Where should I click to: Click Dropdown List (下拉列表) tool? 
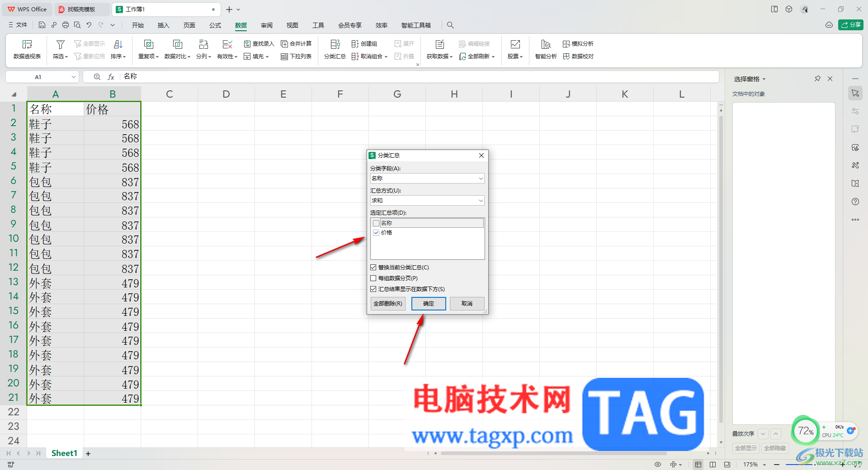(x=296, y=56)
